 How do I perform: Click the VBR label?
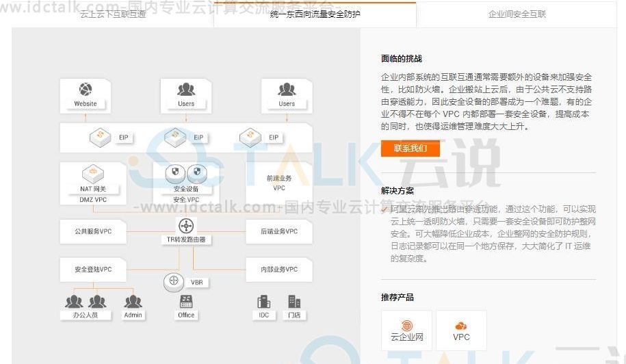click(197, 283)
